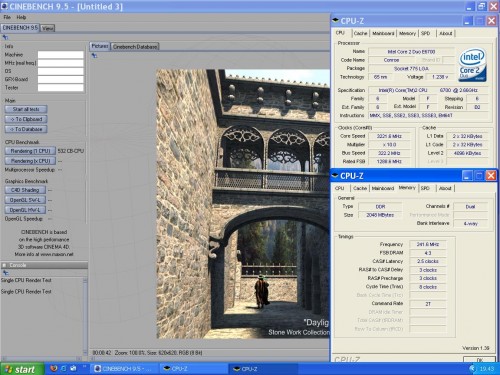Click the taskbar clock showing 19:43
The image size is (500, 375).
(487, 369)
